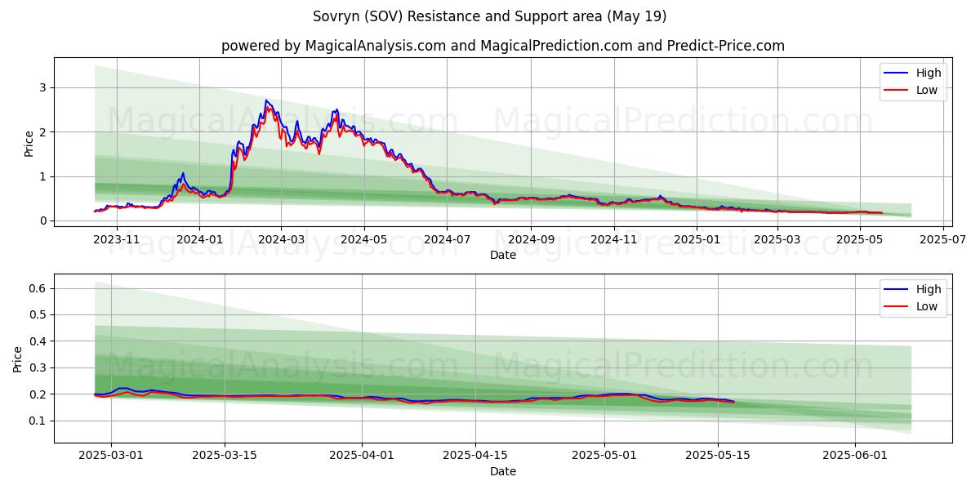Click the '2025-05-15' date tick label
Viewport: 980px width, 490px height.
[718, 456]
